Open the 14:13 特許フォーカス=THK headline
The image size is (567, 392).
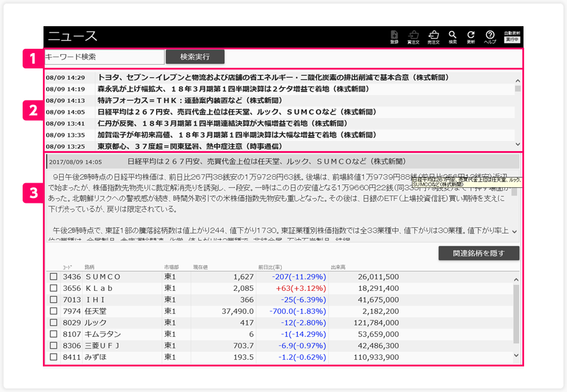(x=190, y=101)
